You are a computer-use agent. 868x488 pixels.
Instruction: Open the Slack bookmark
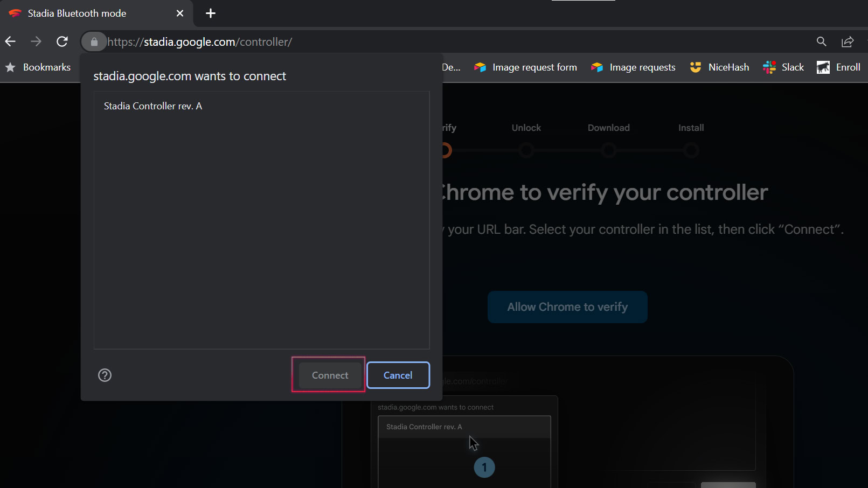(x=783, y=67)
